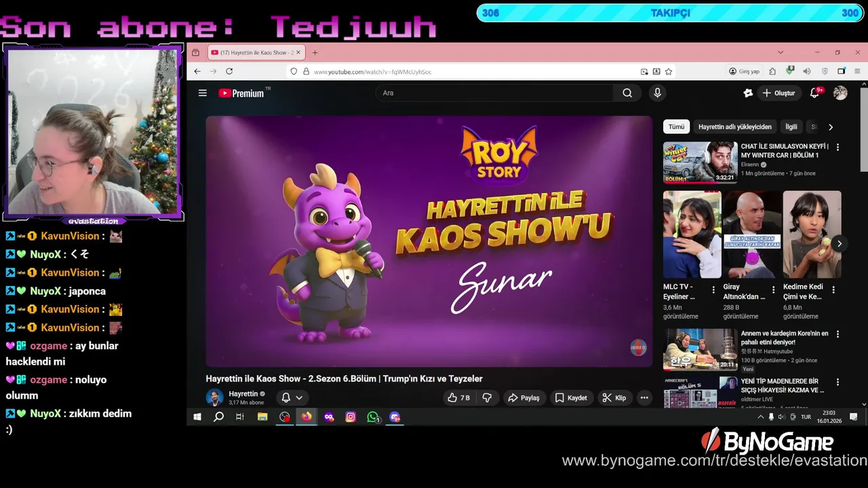Select Hayrettin adlı yükleyiciden filter chip

pyautogui.click(x=735, y=127)
